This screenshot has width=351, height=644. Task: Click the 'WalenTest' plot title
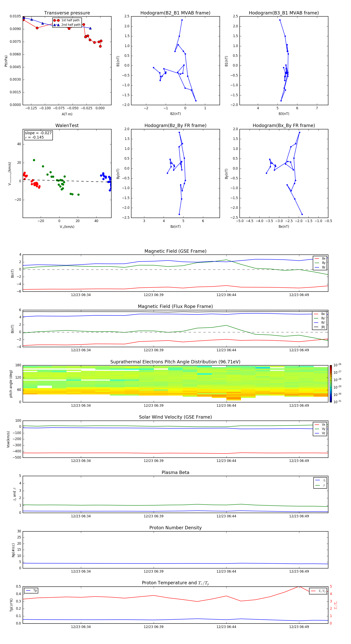coord(67,125)
